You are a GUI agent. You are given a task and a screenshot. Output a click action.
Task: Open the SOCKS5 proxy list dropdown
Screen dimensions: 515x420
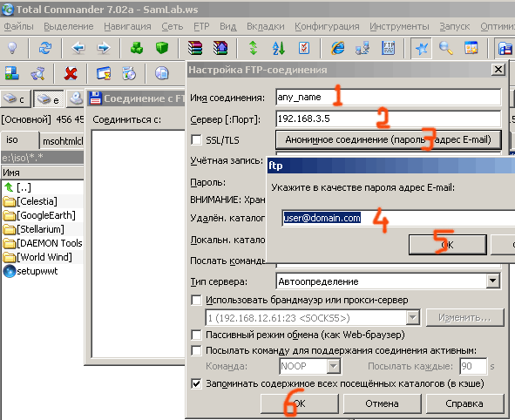point(412,317)
